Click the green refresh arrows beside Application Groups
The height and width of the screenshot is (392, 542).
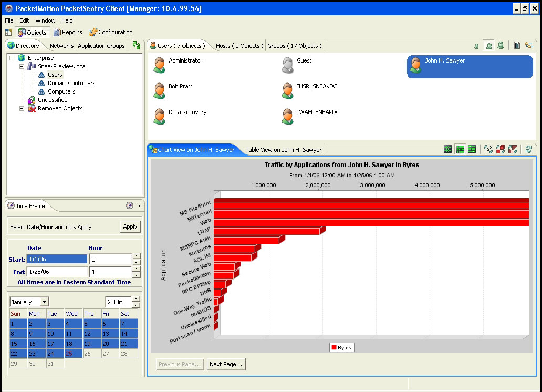137,45
